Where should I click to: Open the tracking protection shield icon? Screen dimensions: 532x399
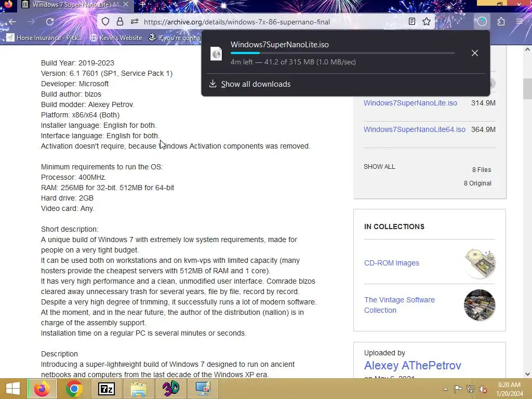(105, 22)
